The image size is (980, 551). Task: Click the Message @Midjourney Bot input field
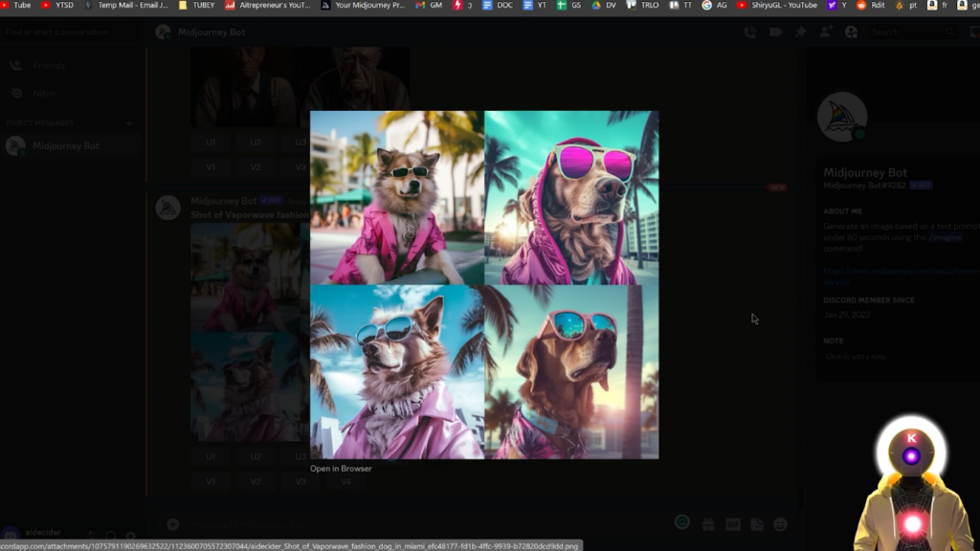[x=425, y=525]
